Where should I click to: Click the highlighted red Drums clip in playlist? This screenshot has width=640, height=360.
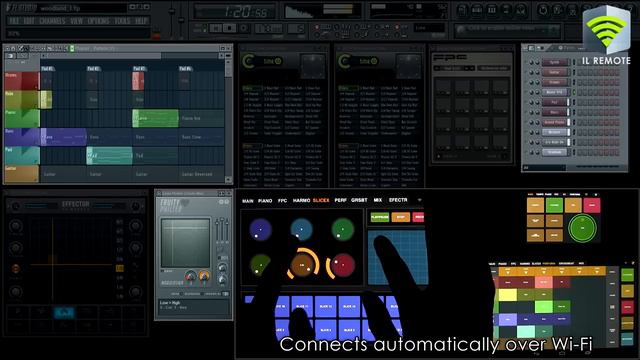point(138,81)
